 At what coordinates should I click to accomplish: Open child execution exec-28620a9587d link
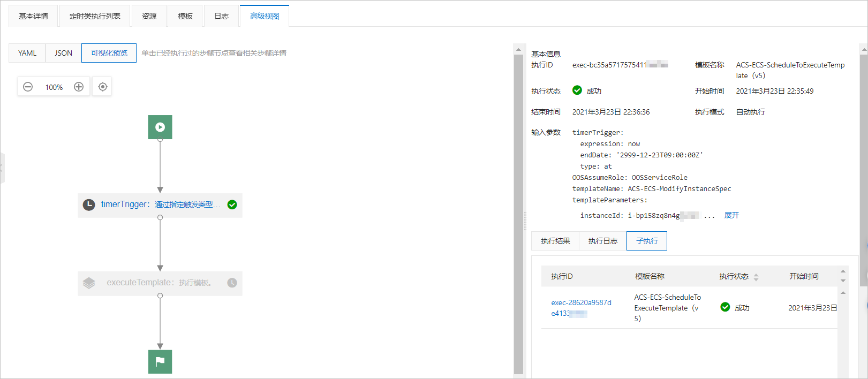pos(581,308)
